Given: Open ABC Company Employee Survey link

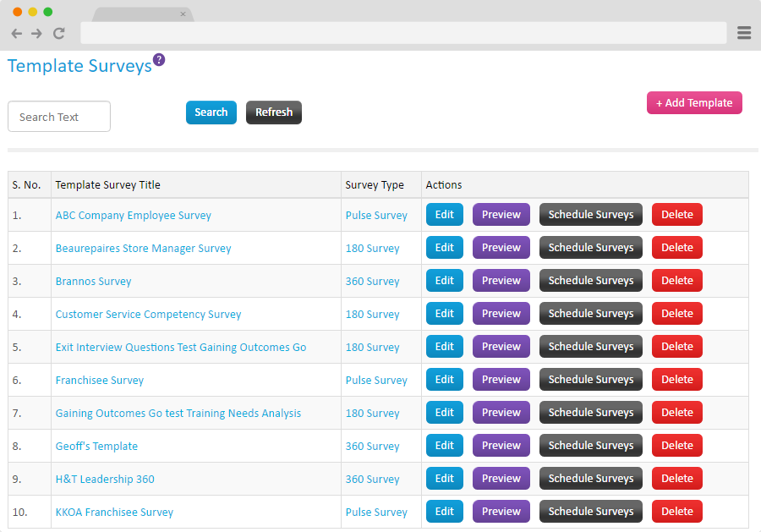Looking at the screenshot, I should click(134, 216).
